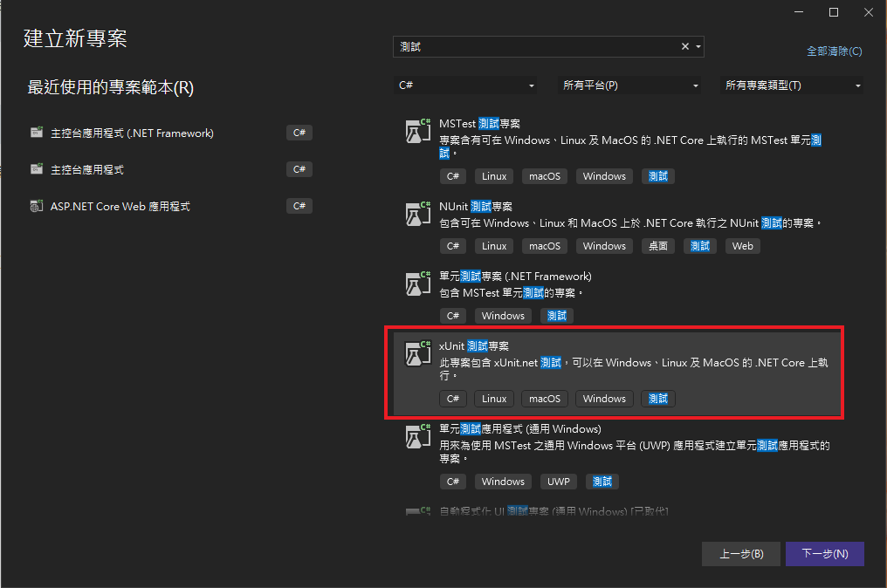The height and width of the screenshot is (588, 887).
Task: Click the xUnit 測試專案 template icon
Action: (x=418, y=352)
